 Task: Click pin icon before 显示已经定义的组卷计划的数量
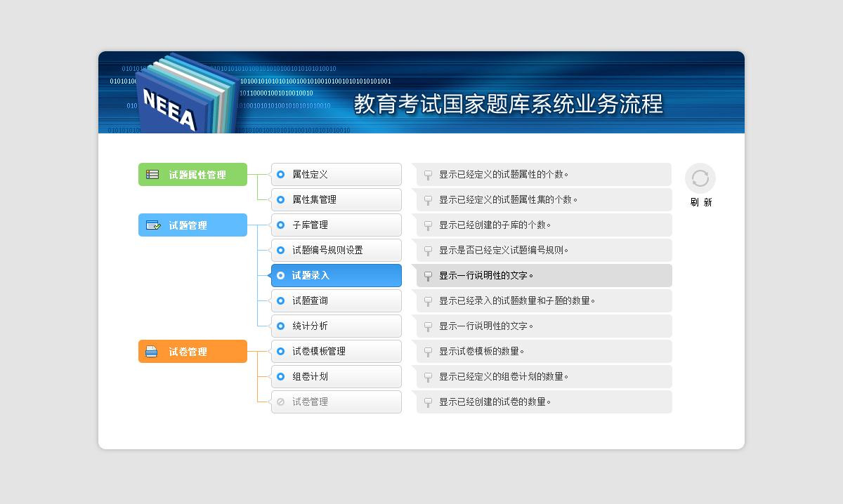[x=428, y=378]
